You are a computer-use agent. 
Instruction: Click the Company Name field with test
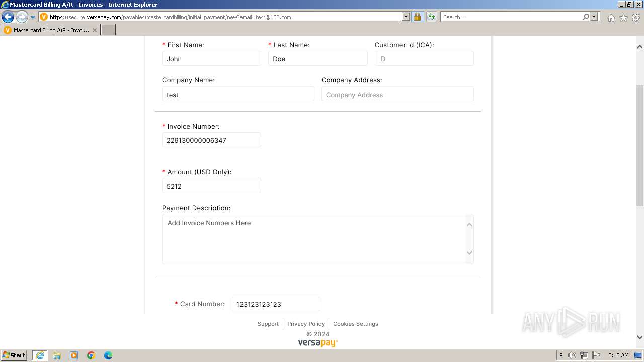pos(238,94)
